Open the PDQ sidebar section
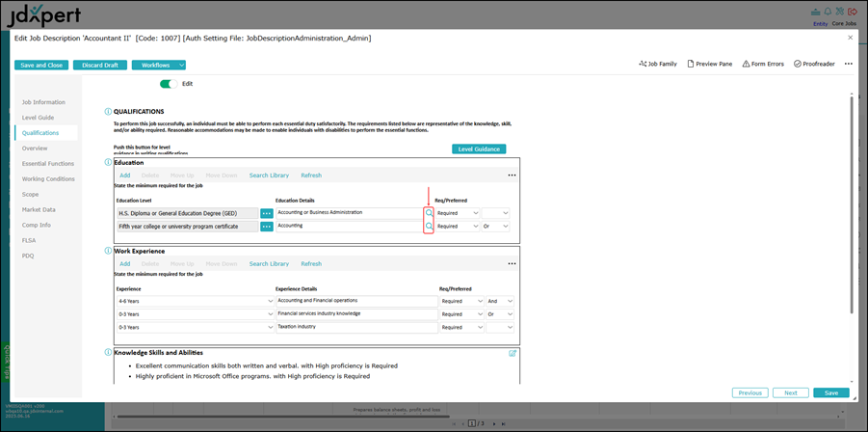868x432 pixels. click(x=28, y=256)
